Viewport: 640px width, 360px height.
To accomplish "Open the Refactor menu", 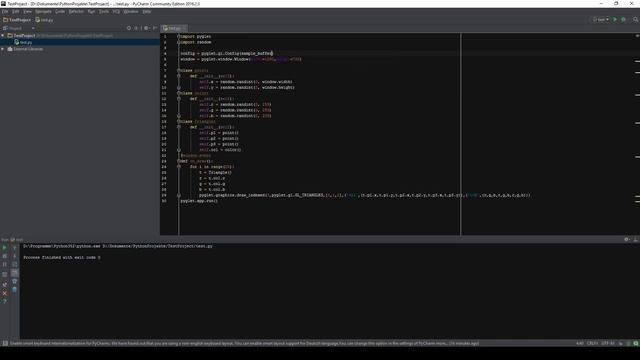I will (x=76, y=11).
